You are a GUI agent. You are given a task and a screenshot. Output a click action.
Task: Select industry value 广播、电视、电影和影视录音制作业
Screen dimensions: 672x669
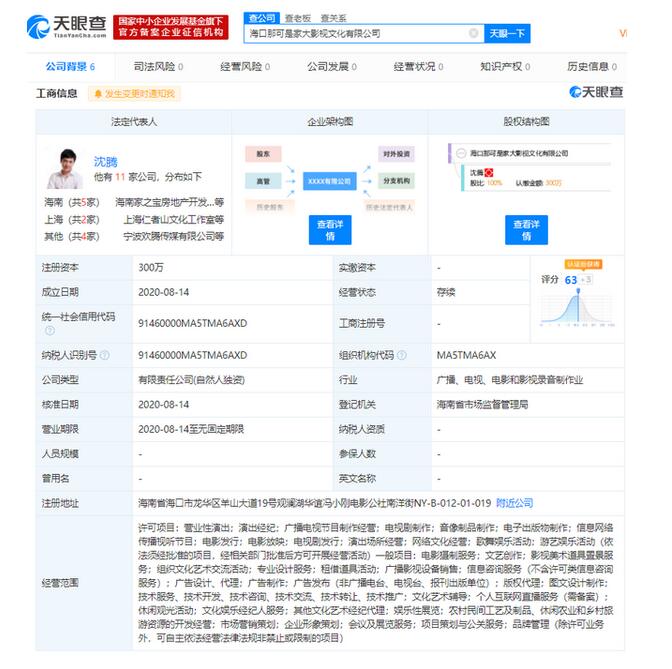(x=510, y=380)
